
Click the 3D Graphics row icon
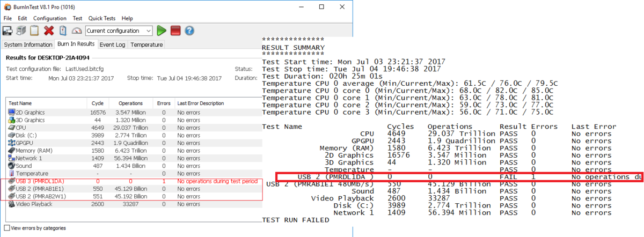(x=11, y=120)
